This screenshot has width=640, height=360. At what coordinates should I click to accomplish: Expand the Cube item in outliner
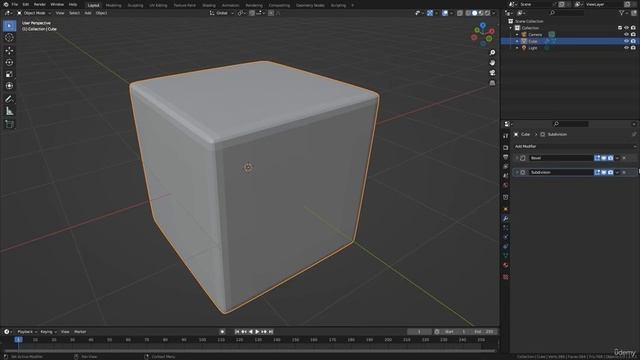point(517,41)
